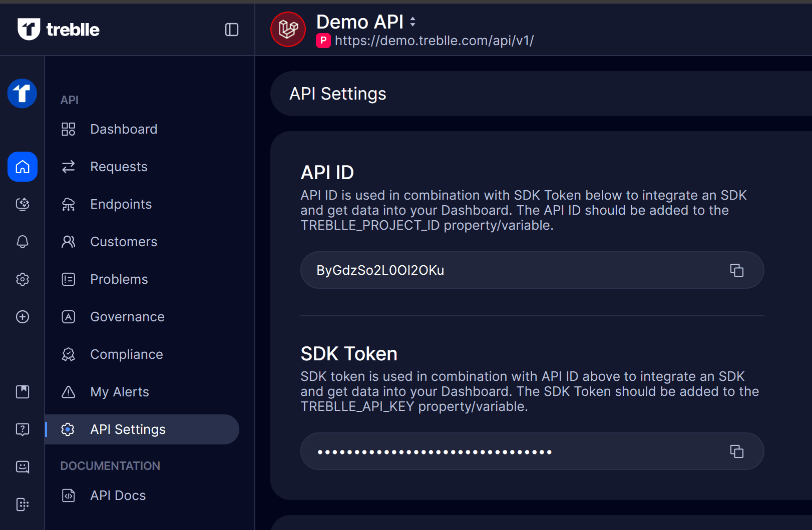Copy the SDK Token to clipboard
This screenshot has width=812, height=530.
(736, 451)
